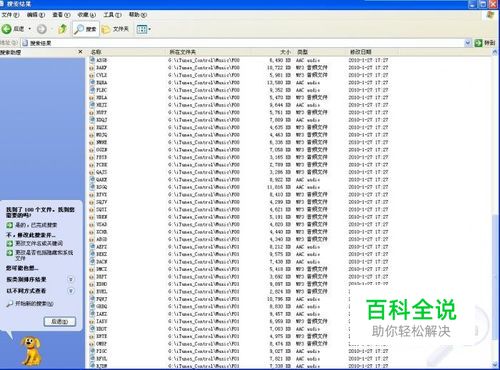Click the size value 9,644 KB
Viewport: 500px width, 370px height.
pos(280,105)
